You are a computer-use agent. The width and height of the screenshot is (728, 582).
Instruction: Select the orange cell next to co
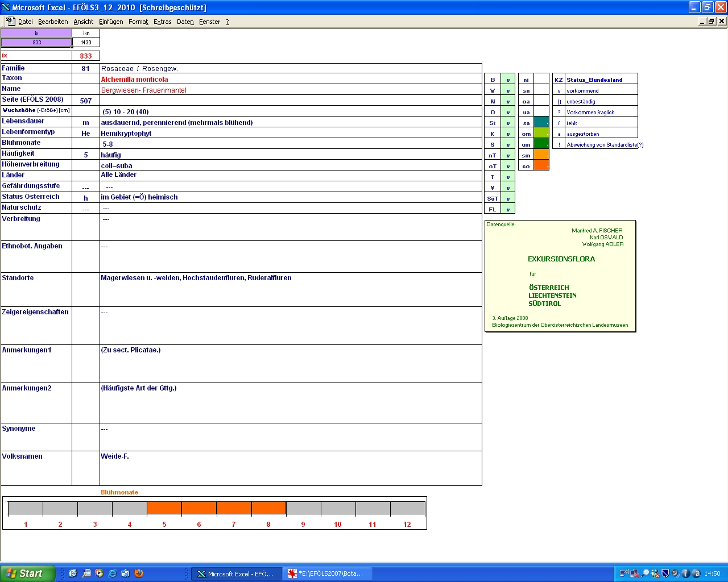pos(541,165)
